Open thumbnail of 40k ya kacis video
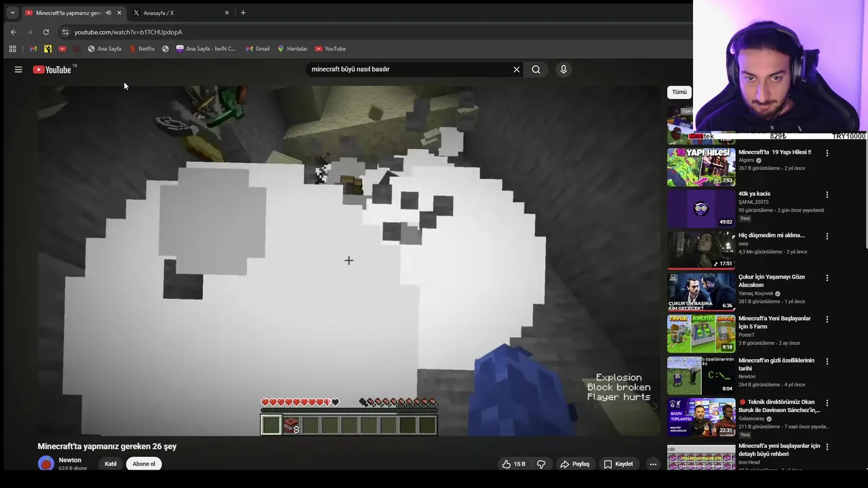 tap(701, 208)
